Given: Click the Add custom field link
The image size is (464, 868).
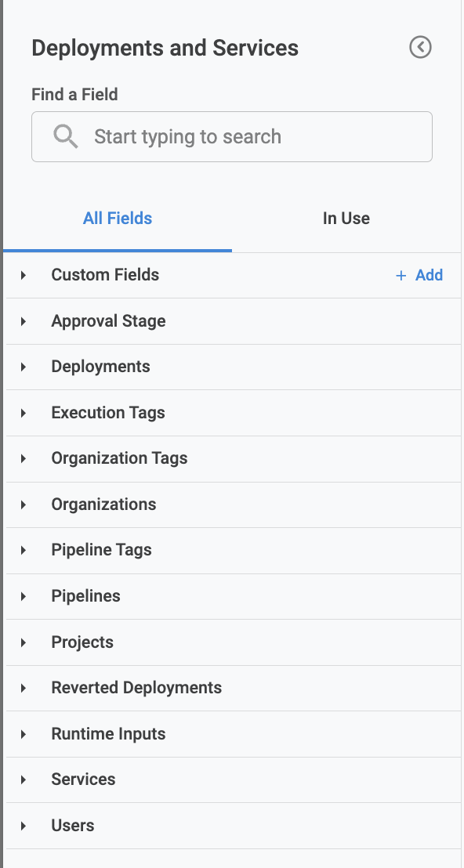Looking at the screenshot, I should 419,275.
